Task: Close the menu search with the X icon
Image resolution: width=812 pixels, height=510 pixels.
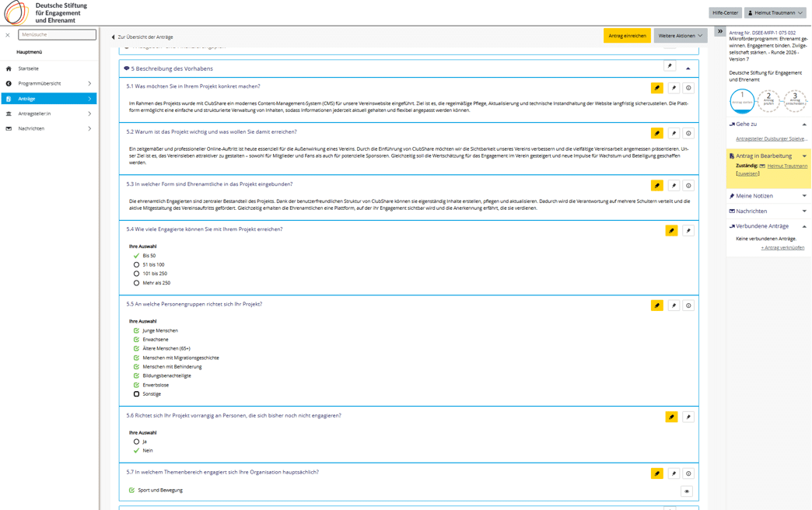Action: tap(8, 35)
